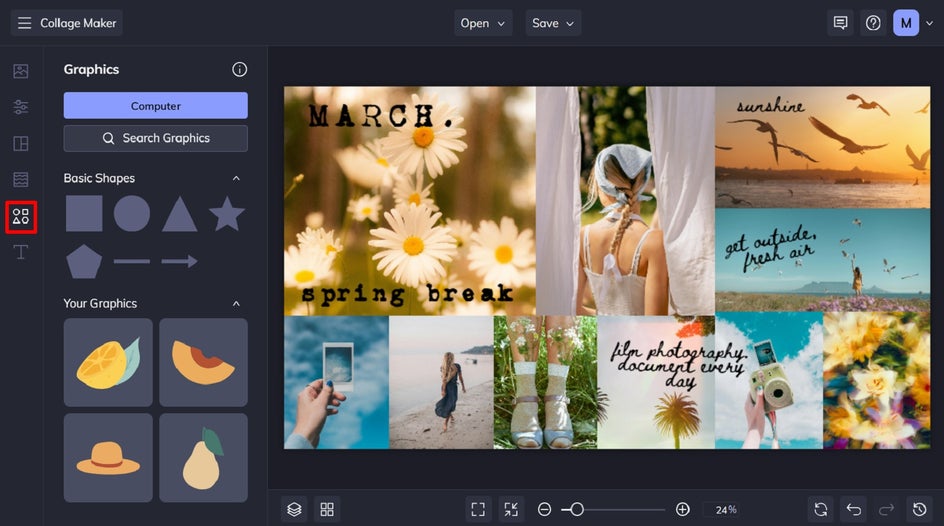The width and height of the screenshot is (944, 526).
Task: Select the polaroid in hand photo
Action: (337, 382)
